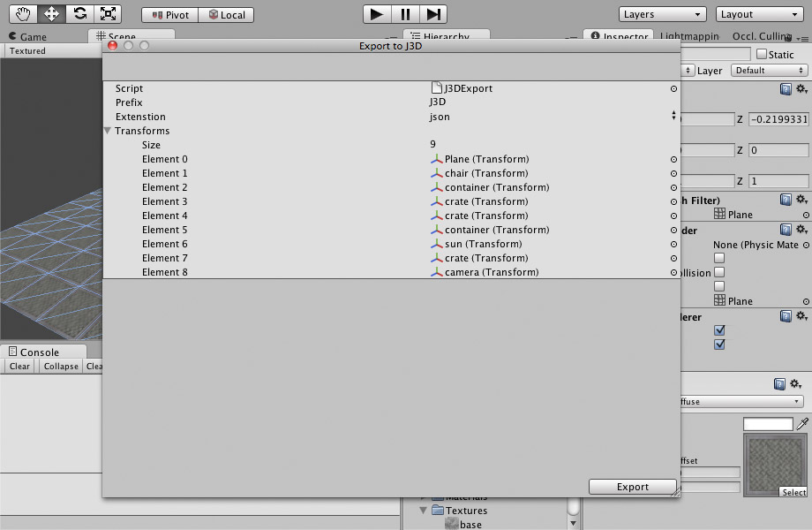Viewport: 812px width, 530px height.
Task: Check the collision checkbox on the collider
Action: [x=719, y=272]
